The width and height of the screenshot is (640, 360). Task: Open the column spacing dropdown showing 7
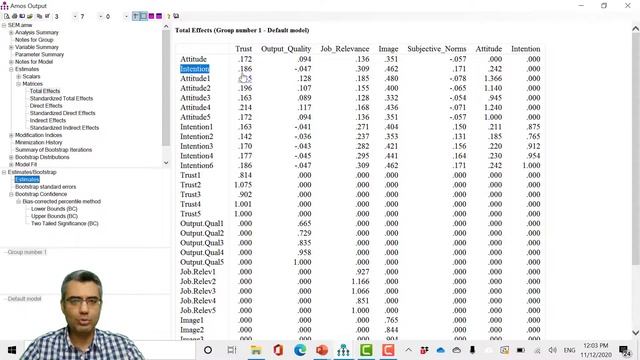(100, 16)
